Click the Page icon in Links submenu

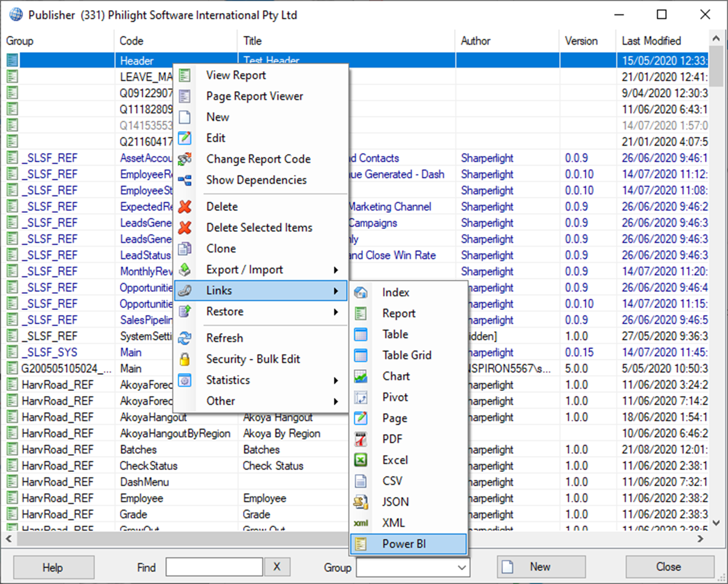tap(361, 418)
